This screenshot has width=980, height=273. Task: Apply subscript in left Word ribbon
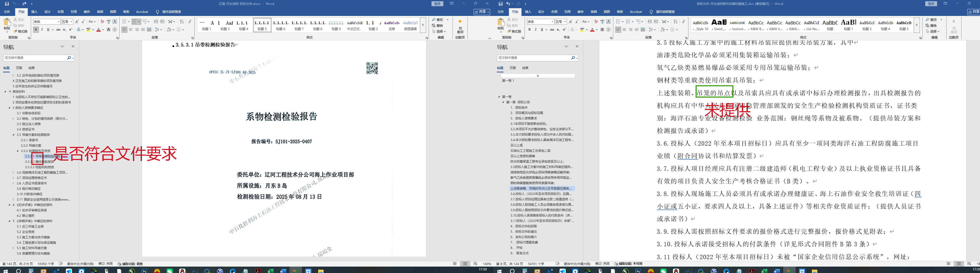point(65,30)
